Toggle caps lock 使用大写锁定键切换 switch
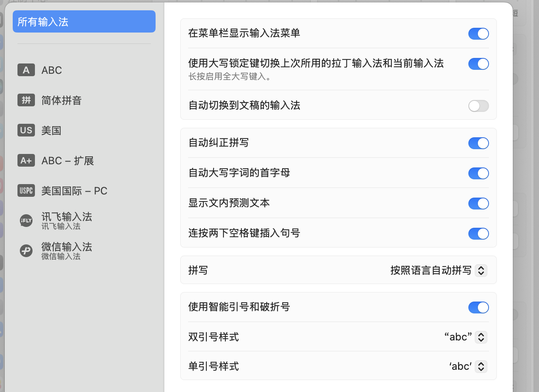 pyautogui.click(x=478, y=64)
